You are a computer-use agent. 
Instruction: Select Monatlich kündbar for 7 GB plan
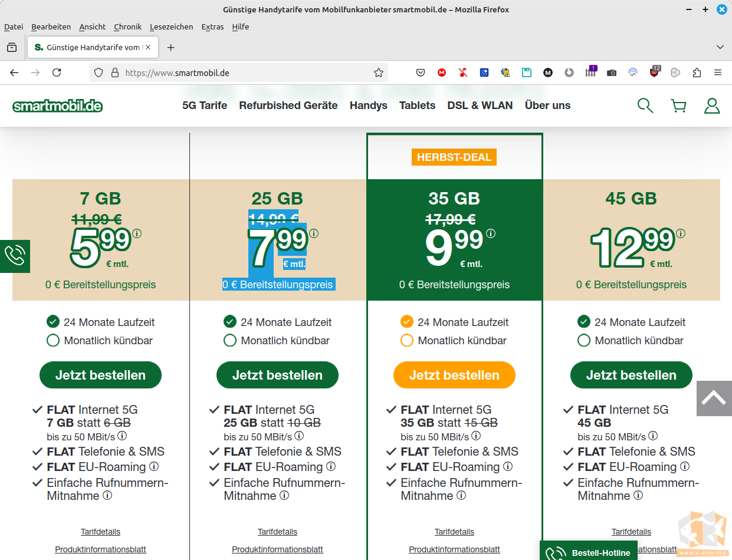click(x=53, y=340)
